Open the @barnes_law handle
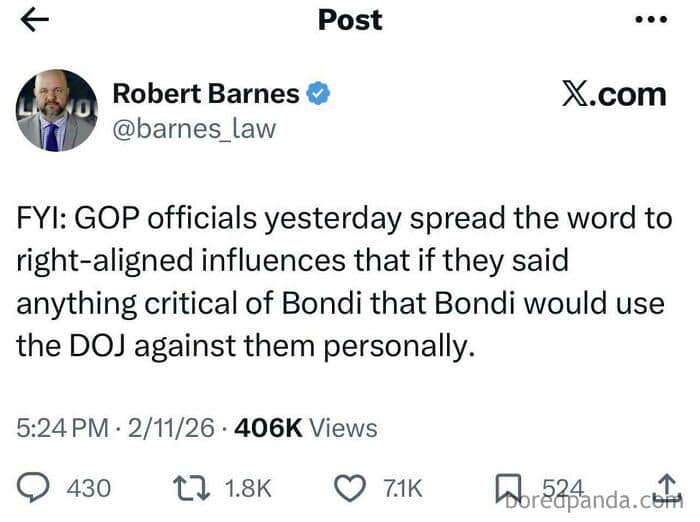This screenshot has height=522, width=700. click(193, 129)
